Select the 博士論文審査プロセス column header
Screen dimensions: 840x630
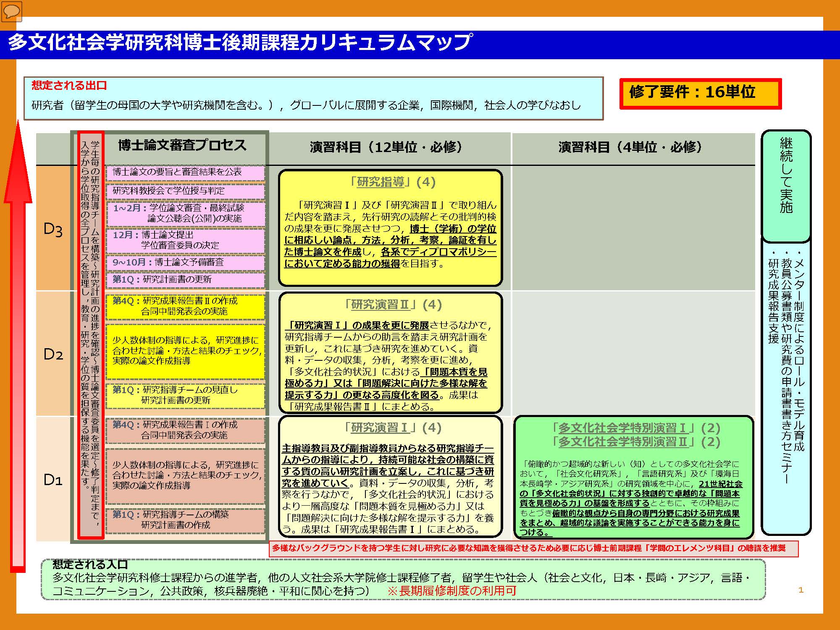coord(182,145)
